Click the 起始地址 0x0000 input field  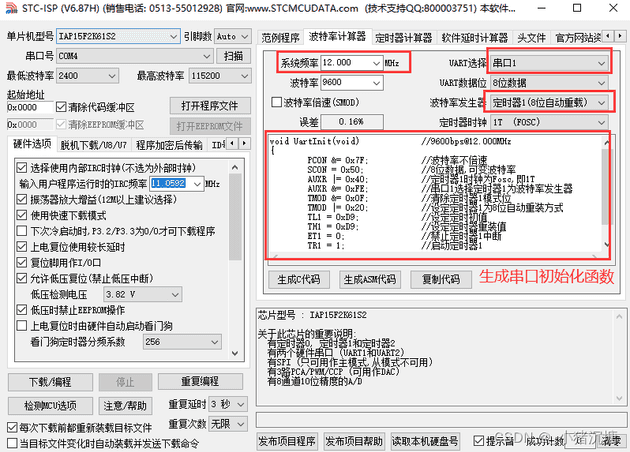coord(30,107)
